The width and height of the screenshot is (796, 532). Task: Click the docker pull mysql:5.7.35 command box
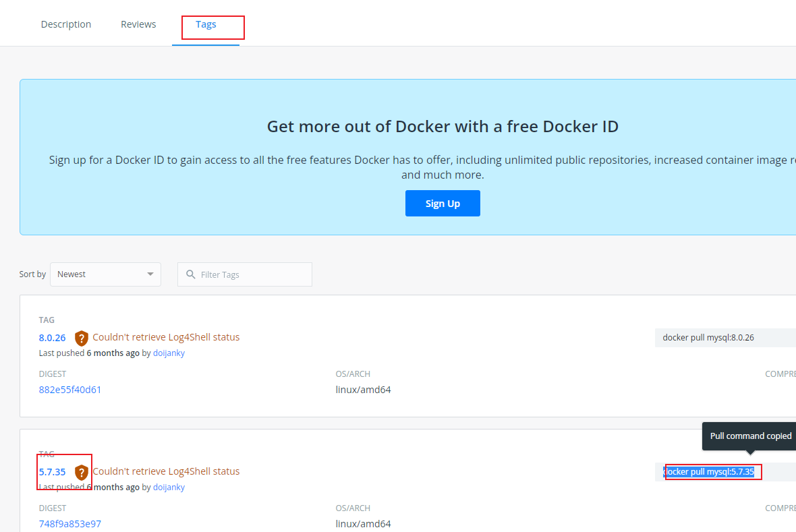point(708,471)
